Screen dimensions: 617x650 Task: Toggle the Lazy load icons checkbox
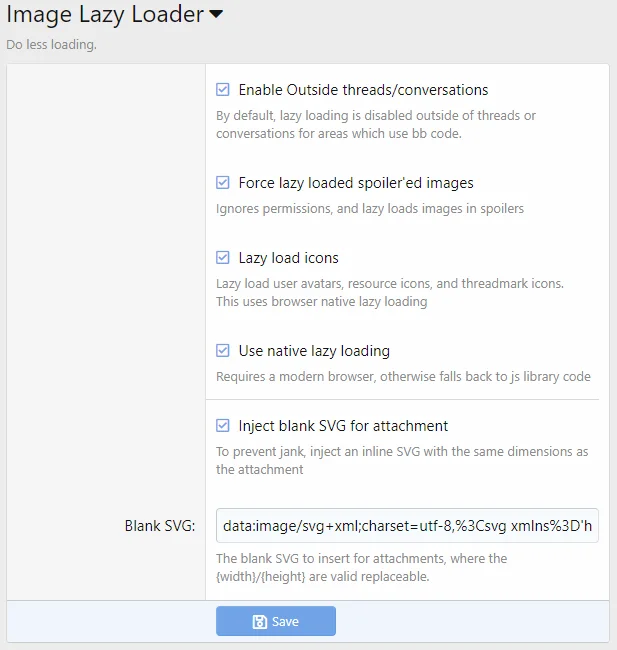tap(223, 258)
